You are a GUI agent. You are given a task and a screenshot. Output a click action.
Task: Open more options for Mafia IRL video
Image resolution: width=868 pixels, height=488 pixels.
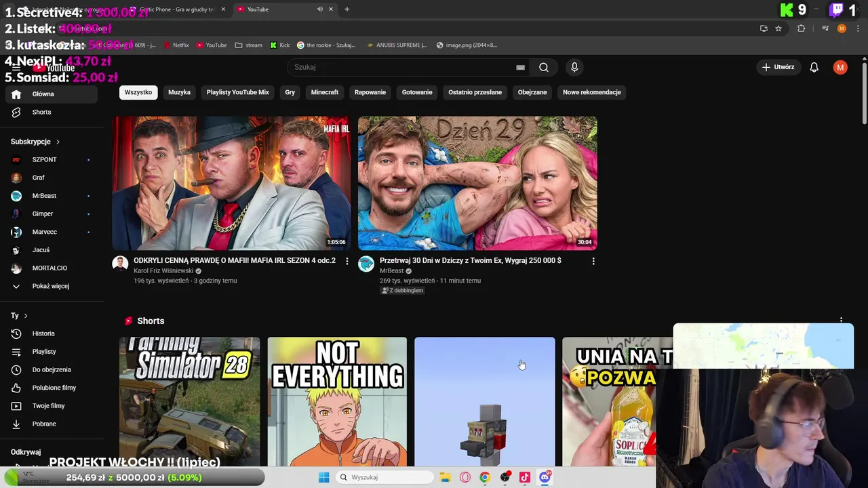347,261
